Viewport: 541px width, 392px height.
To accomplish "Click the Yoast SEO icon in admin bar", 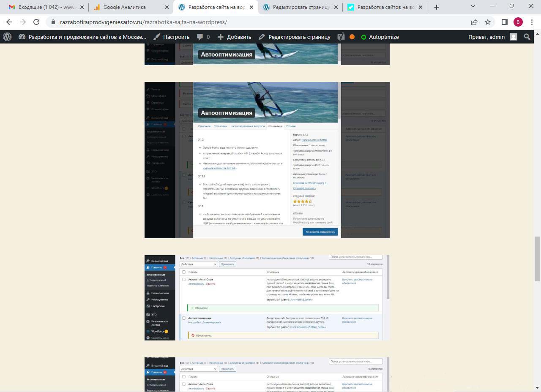I will [341, 37].
